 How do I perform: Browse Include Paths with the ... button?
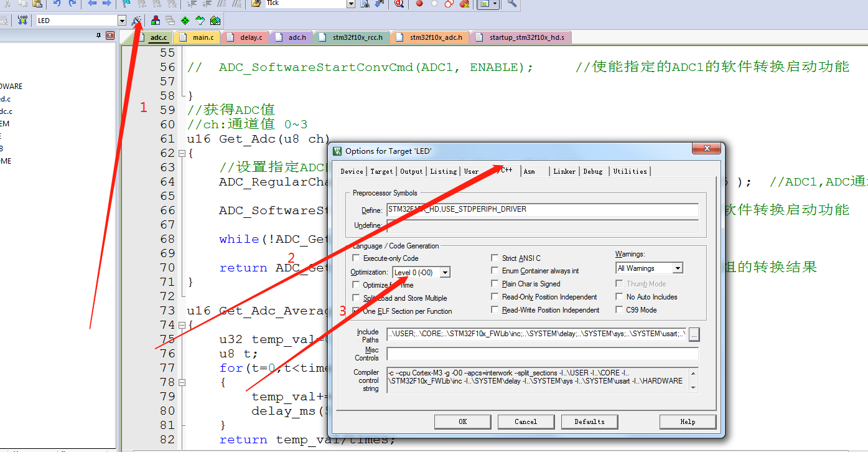(x=694, y=334)
